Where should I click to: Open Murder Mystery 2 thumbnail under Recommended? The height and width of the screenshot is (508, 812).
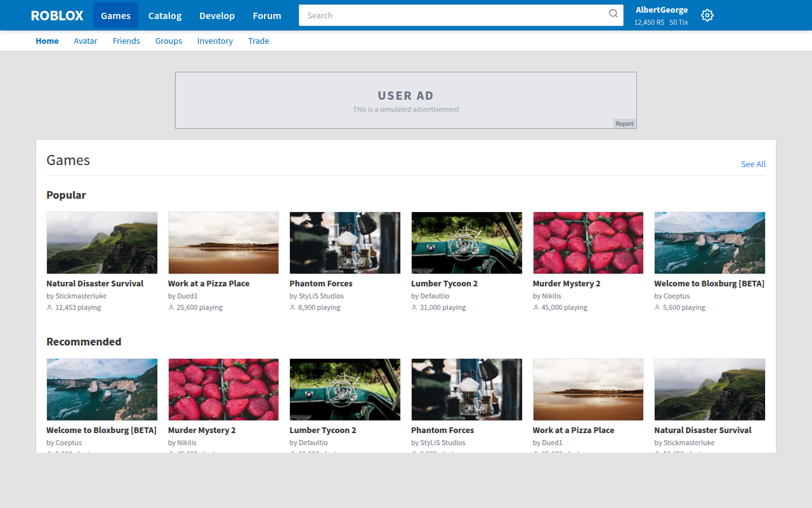223,389
